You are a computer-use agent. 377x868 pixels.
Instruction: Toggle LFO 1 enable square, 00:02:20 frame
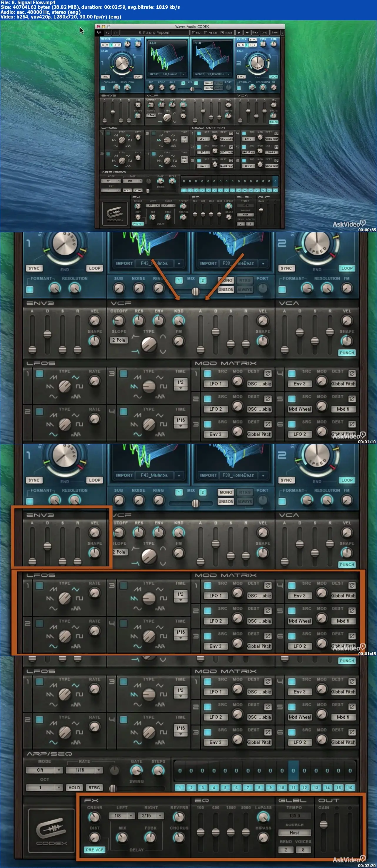click(x=39, y=681)
